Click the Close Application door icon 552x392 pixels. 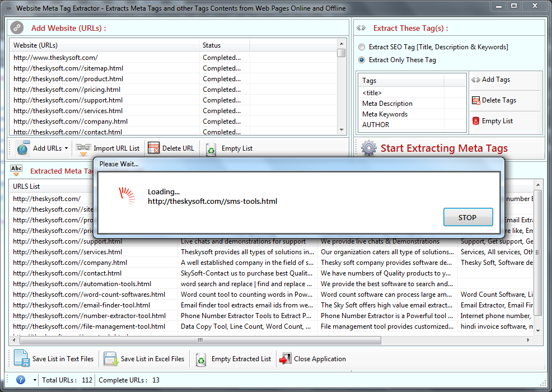click(285, 358)
